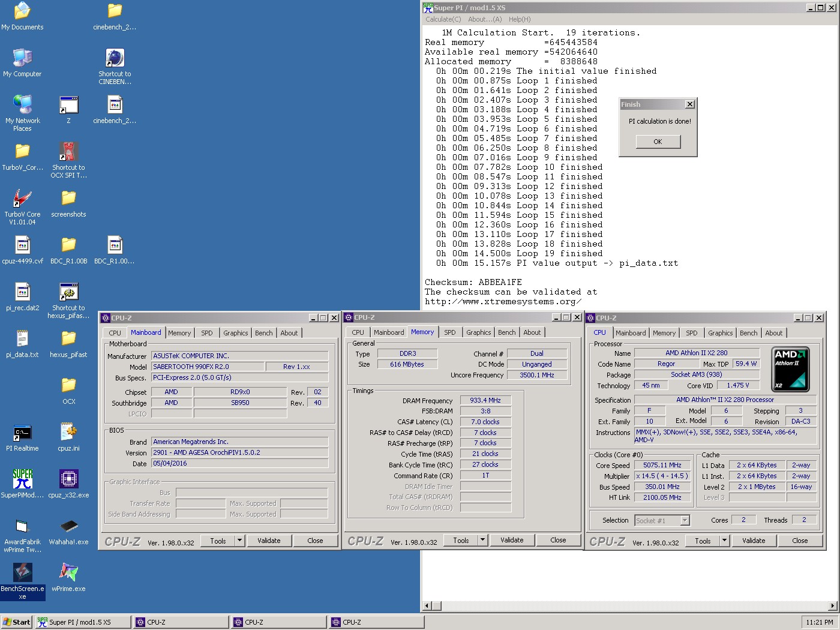Click Validate in the Mainboard CPU-Z window
The image size is (840, 630).
[x=269, y=541]
